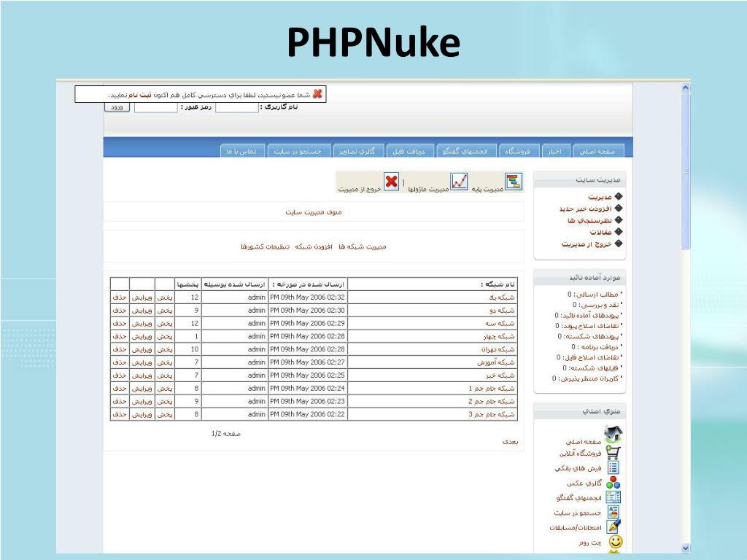The height and width of the screenshot is (560, 747).
Task: Click the ثبت نام registration link
Action: (139, 95)
